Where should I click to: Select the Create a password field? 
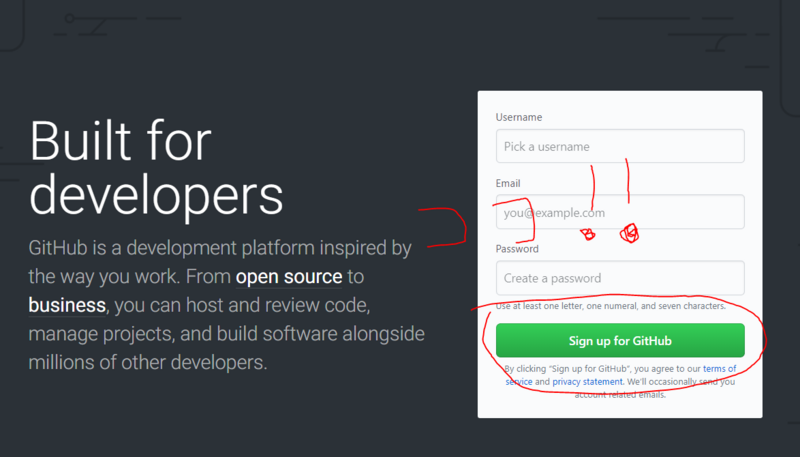620,278
